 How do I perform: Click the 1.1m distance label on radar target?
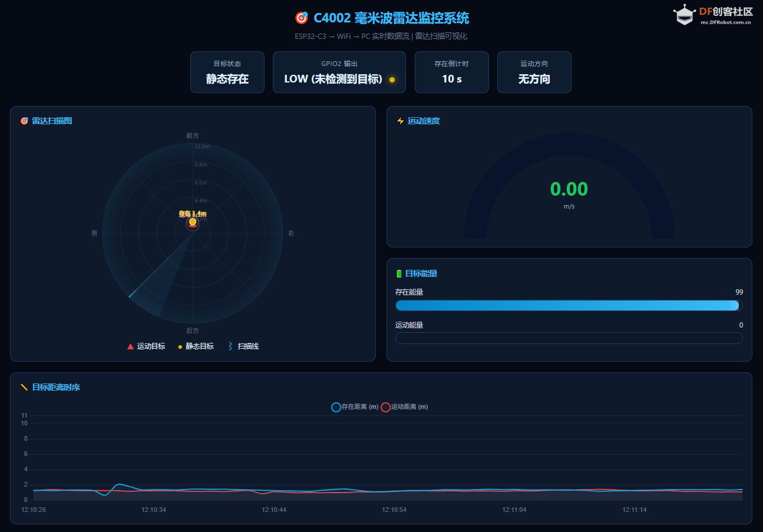click(193, 214)
